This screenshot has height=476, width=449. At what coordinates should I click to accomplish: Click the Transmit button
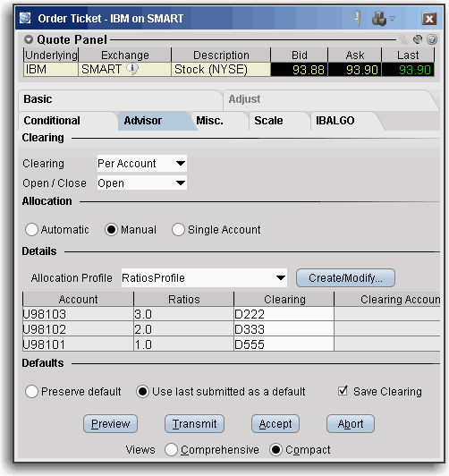pyautogui.click(x=194, y=424)
